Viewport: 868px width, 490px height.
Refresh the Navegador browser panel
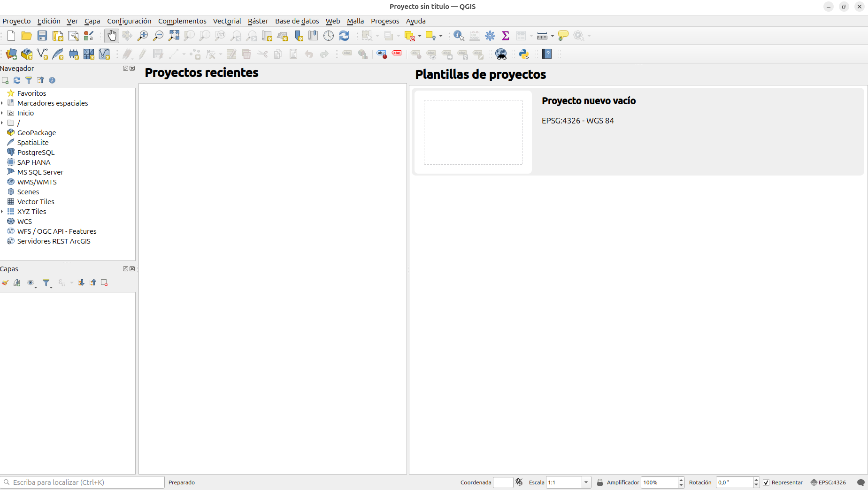click(x=17, y=80)
